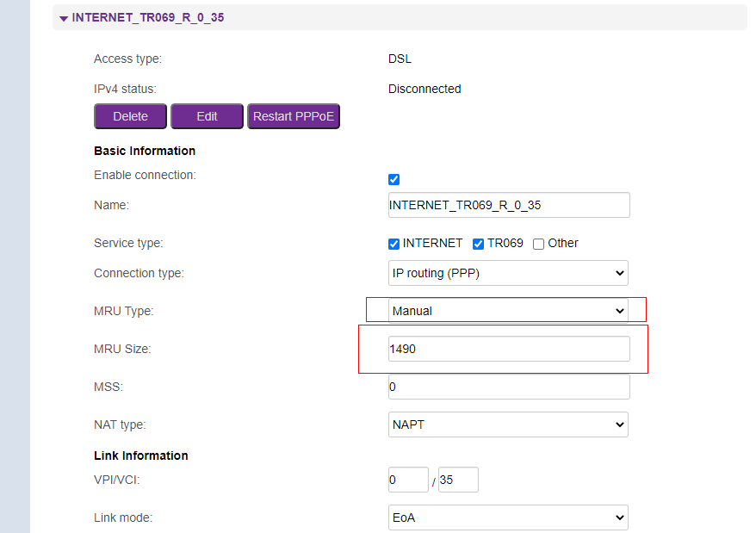The width and height of the screenshot is (756, 533).
Task: Click the Delete button
Action: pos(130,116)
